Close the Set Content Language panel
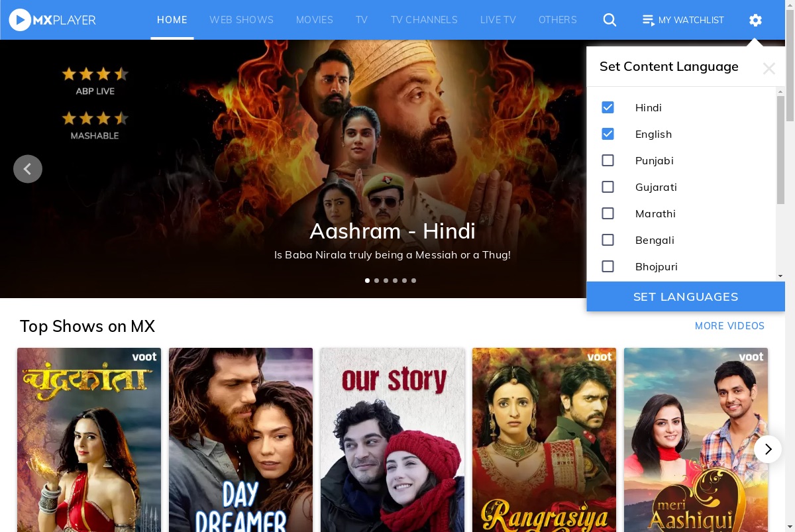The width and height of the screenshot is (795, 532). coord(768,68)
